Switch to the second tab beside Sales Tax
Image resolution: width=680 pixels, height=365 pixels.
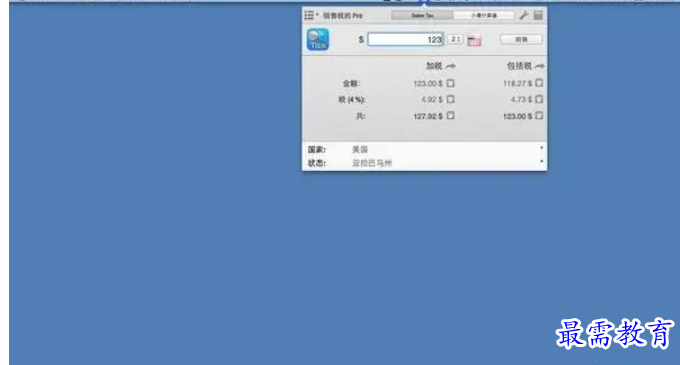tap(484, 15)
